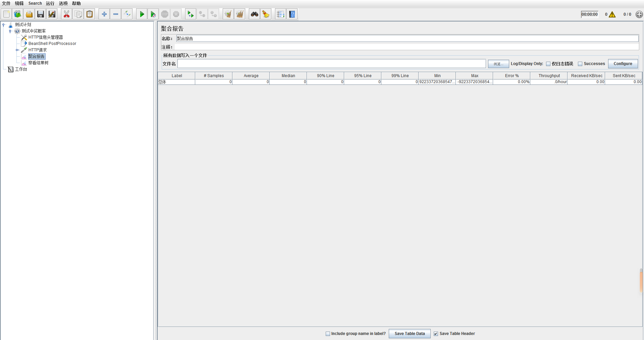Viewport: 644px width, 340px height.
Task: Click the Start test green play icon
Action: pyautogui.click(x=142, y=14)
